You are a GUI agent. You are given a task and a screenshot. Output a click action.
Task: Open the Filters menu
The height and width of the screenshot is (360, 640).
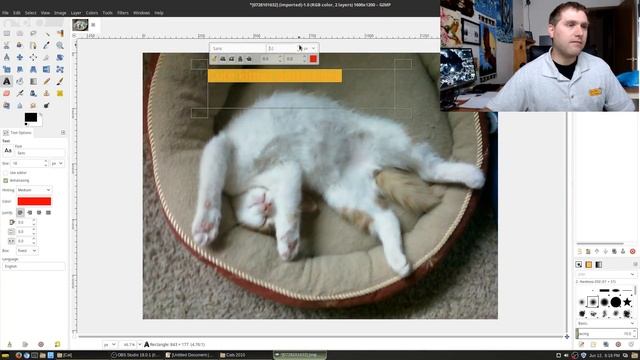coord(123,13)
